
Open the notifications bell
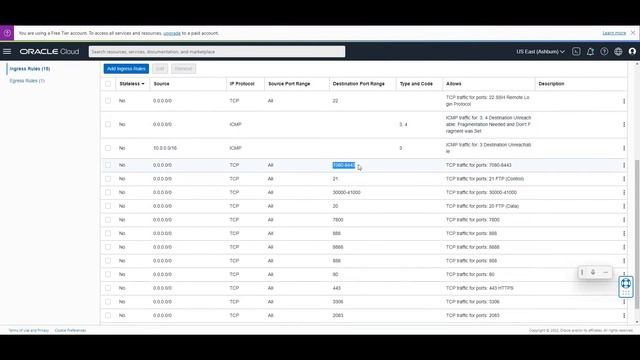[x=590, y=51]
